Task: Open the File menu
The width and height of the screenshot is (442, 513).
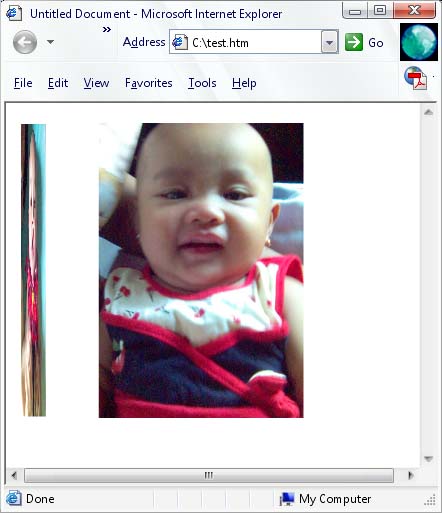Action: click(x=23, y=83)
